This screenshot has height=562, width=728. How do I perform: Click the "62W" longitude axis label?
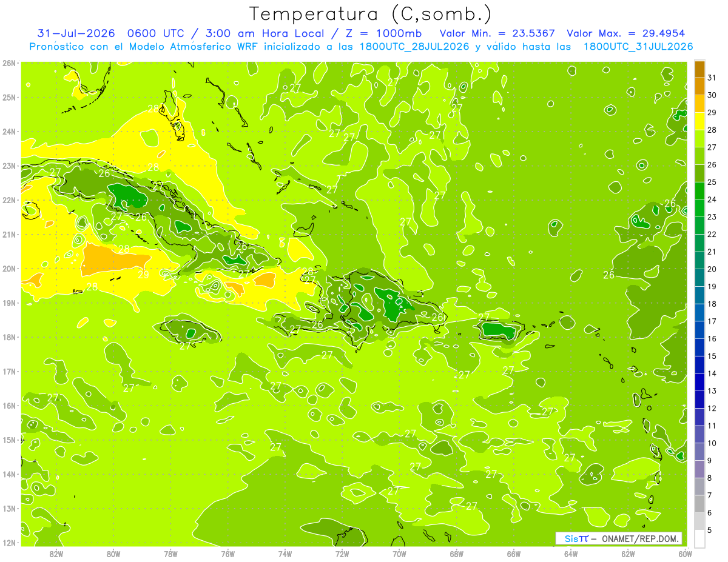tap(628, 554)
